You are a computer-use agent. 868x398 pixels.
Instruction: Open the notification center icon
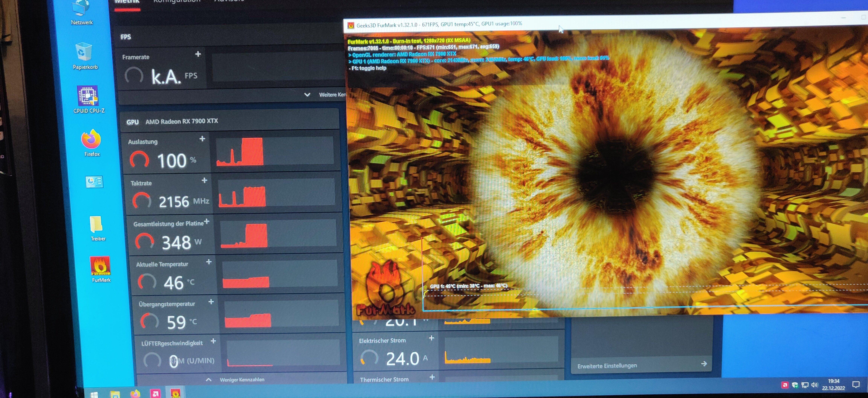(856, 384)
